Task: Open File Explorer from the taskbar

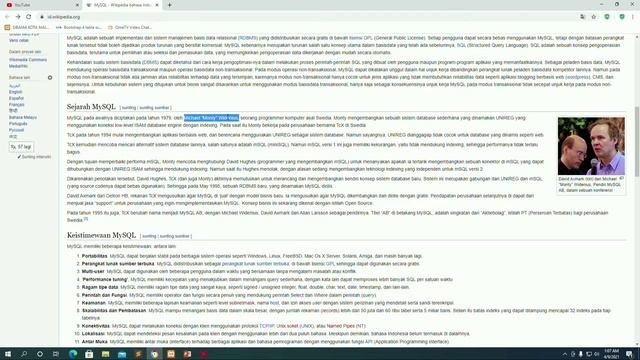Action: [105, 354]
